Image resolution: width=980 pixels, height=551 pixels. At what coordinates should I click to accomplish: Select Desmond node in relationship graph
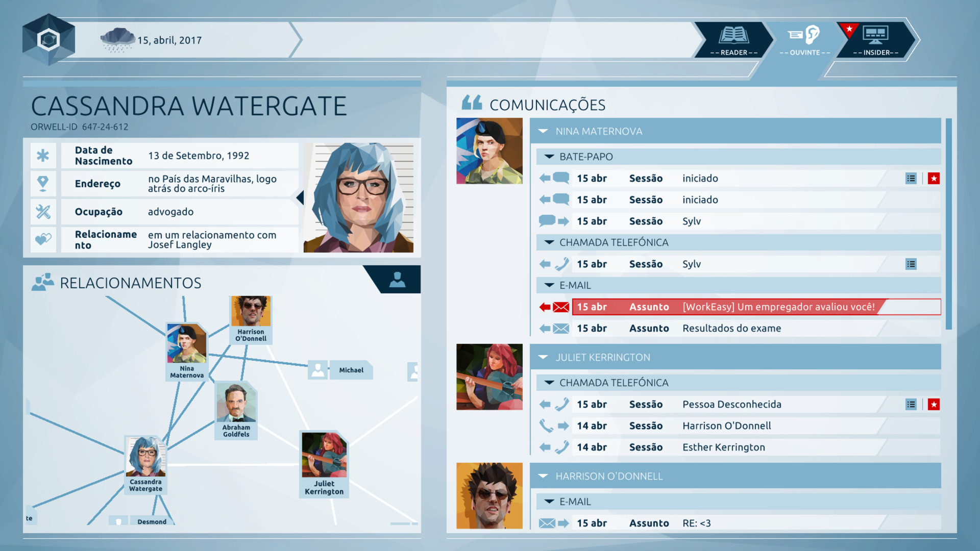tap(141, 521)
